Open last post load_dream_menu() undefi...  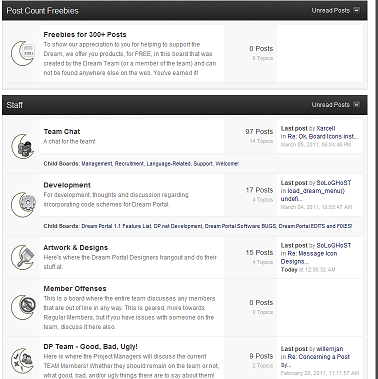tap(313, 195)
